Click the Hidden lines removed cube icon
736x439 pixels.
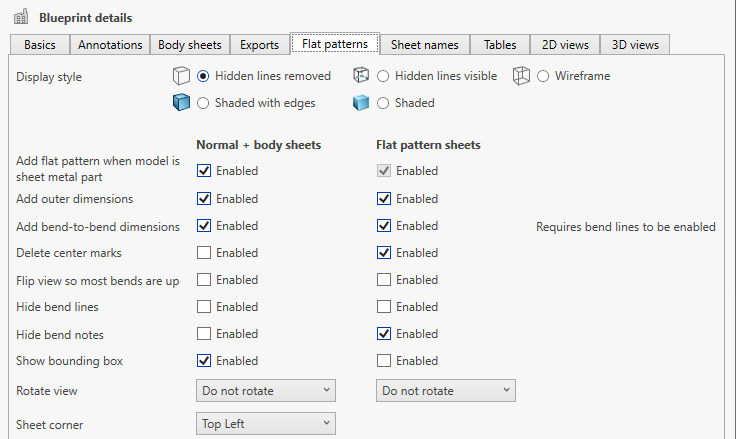click(181, 76)
